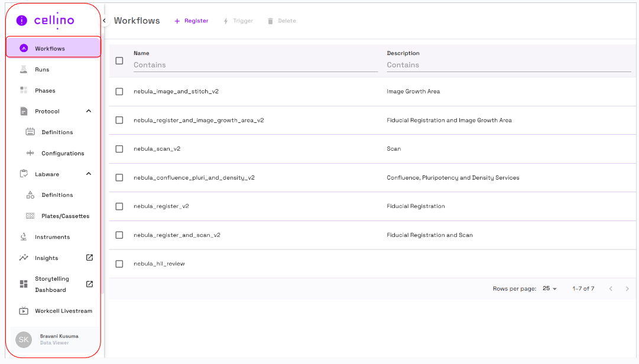This screenshot has width=639, height=364.
Task: Click the Phases grid icon
Action: point(24,90)
